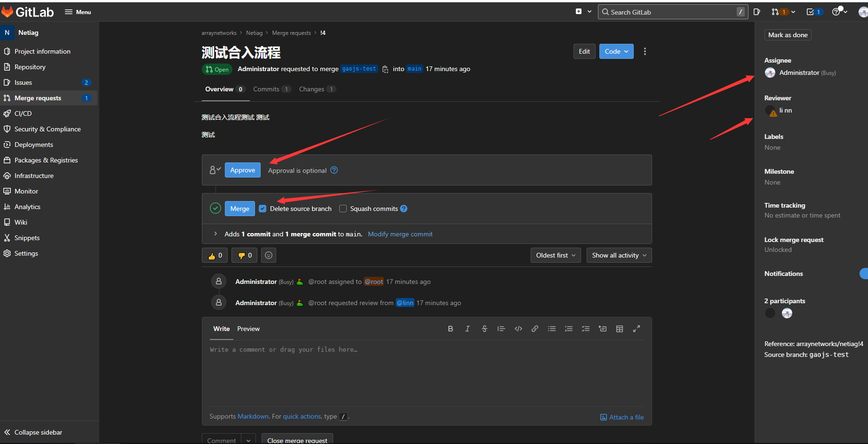Image resolution: width=868 pixels, height=444 pixels.
Task: Focus the Search GitLab field
Action: click(x=673, y=12)
